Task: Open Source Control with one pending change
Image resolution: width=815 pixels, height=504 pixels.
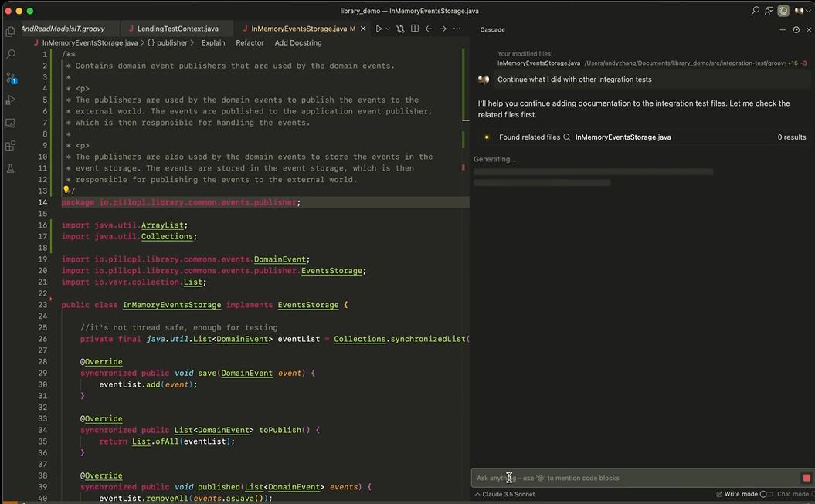Action: pyautogui.click(x=11, y=78)
